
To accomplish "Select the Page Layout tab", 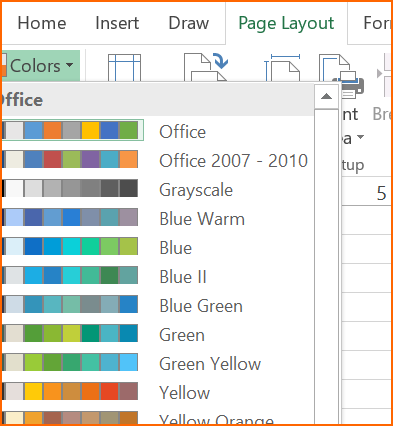I will click(x=286, y=23).
